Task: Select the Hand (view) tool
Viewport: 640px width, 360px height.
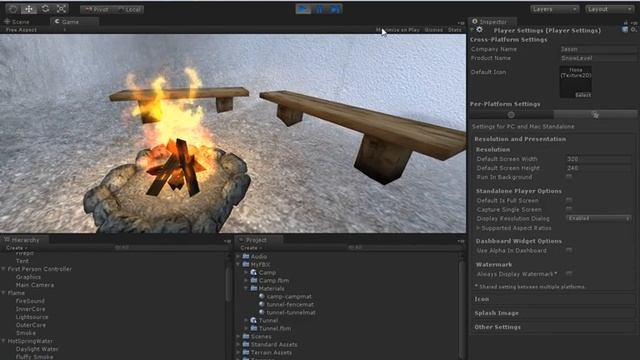Action: click(13, 9)
